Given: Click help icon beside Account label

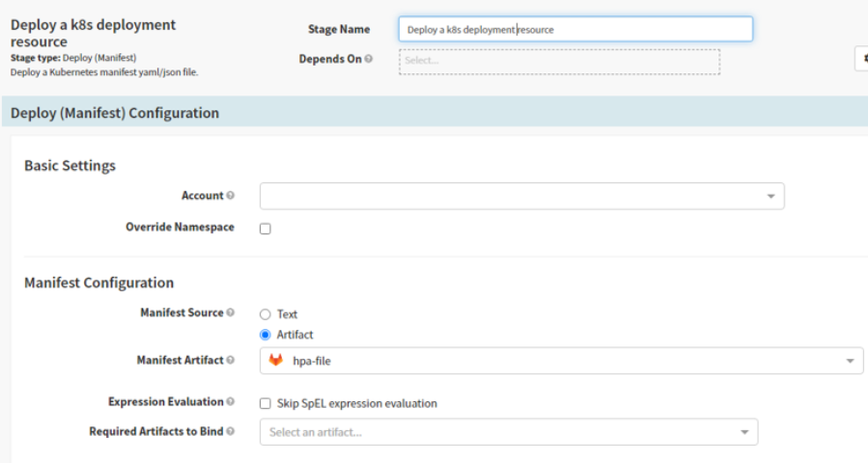Looking at the screenshot, I should click(x=231, y=196).
